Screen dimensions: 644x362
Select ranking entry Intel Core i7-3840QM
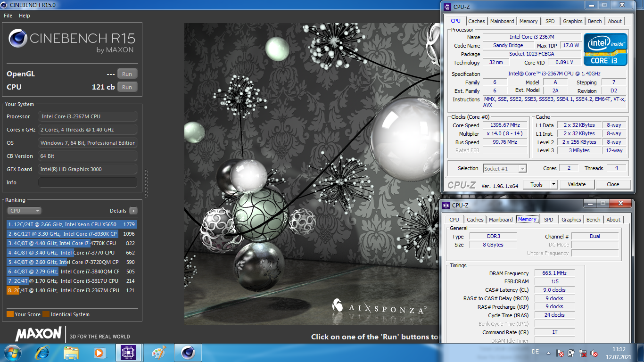pos(72,271)
